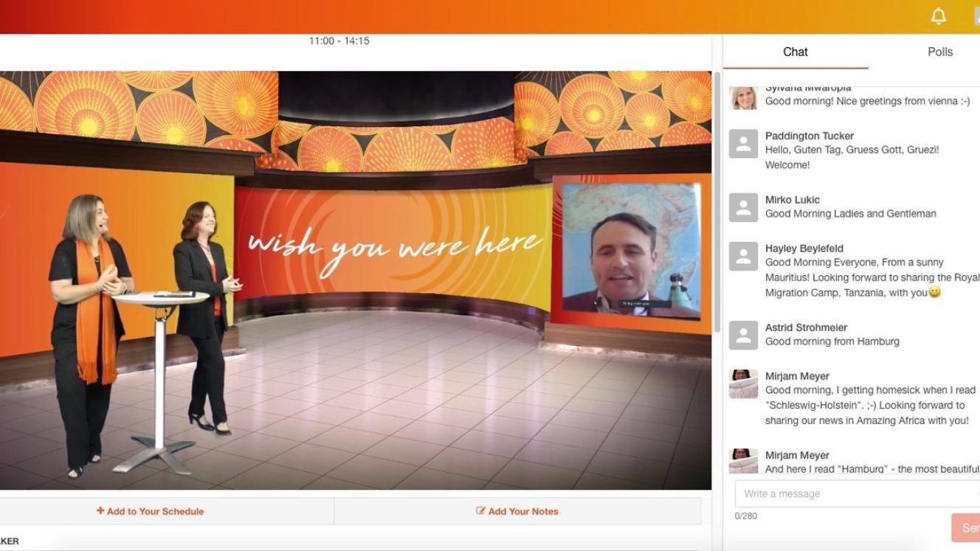The image size is (980, 551).
Task: Click Paddington Tucker's avatar placeholder
Action: click(743, 144)
